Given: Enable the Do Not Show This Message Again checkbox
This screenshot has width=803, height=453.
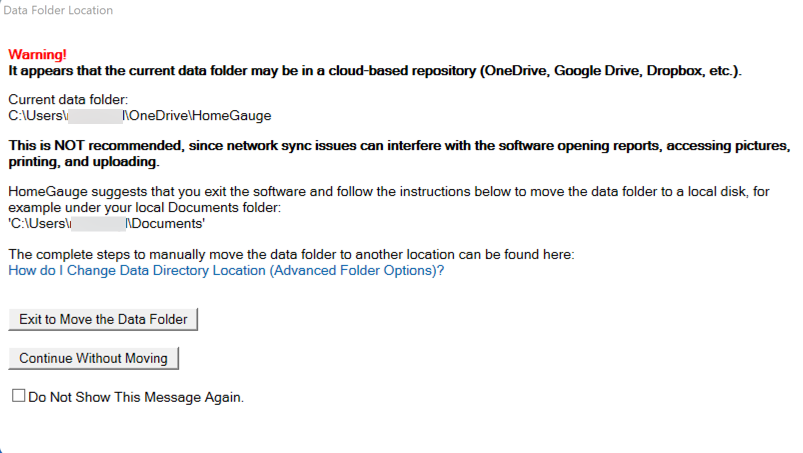Looking at the screenshot, I should (x=18, y=396).
